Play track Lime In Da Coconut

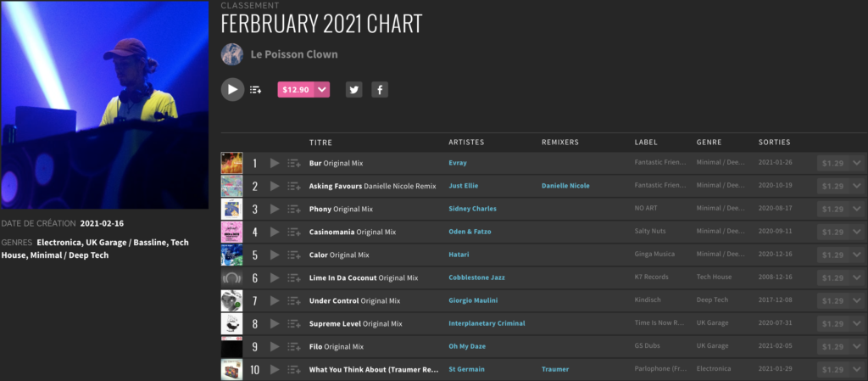275,278
